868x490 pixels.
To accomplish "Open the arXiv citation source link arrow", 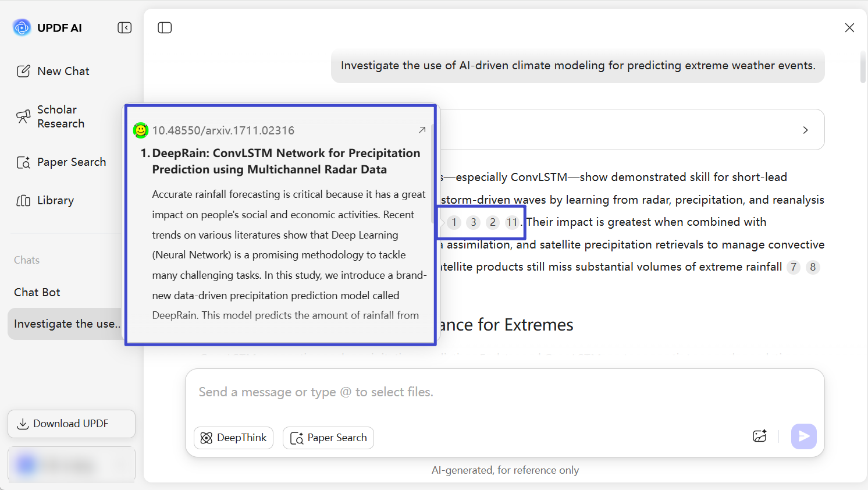I will click(422, 130).
